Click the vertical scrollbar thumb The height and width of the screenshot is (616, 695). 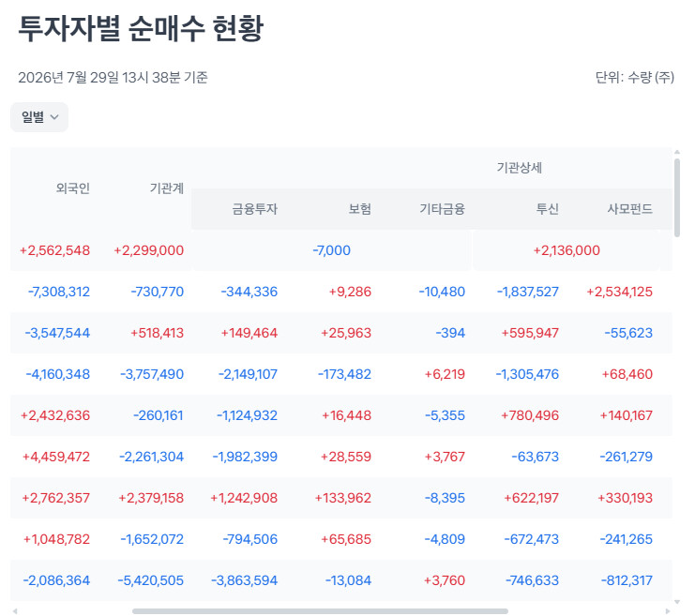pyautogui.click(x=677, y=198)
